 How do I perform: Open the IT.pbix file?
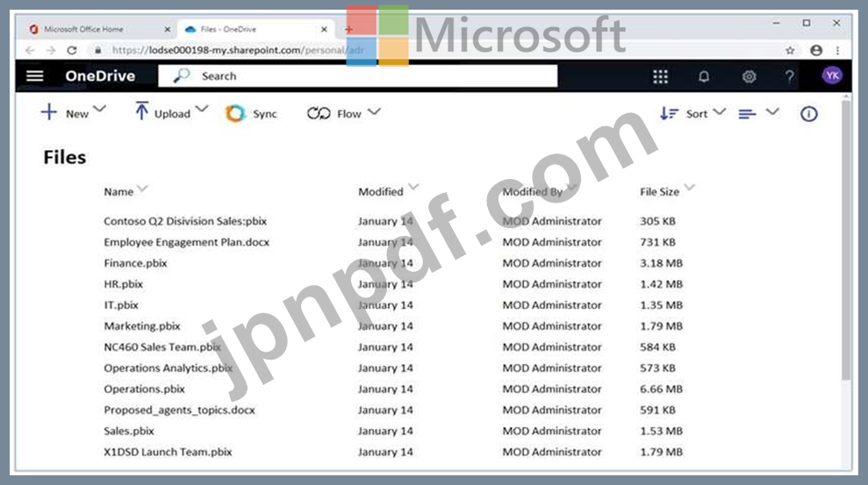[121, 305]
